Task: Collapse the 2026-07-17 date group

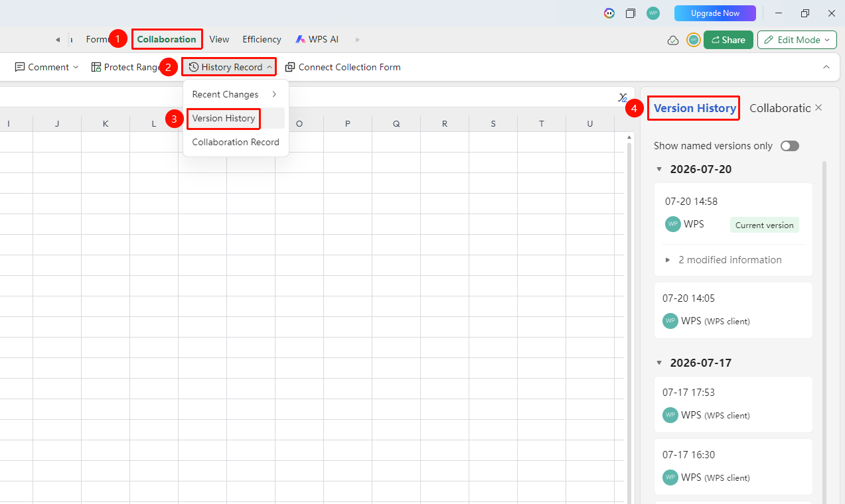Action: coord(659,363)
